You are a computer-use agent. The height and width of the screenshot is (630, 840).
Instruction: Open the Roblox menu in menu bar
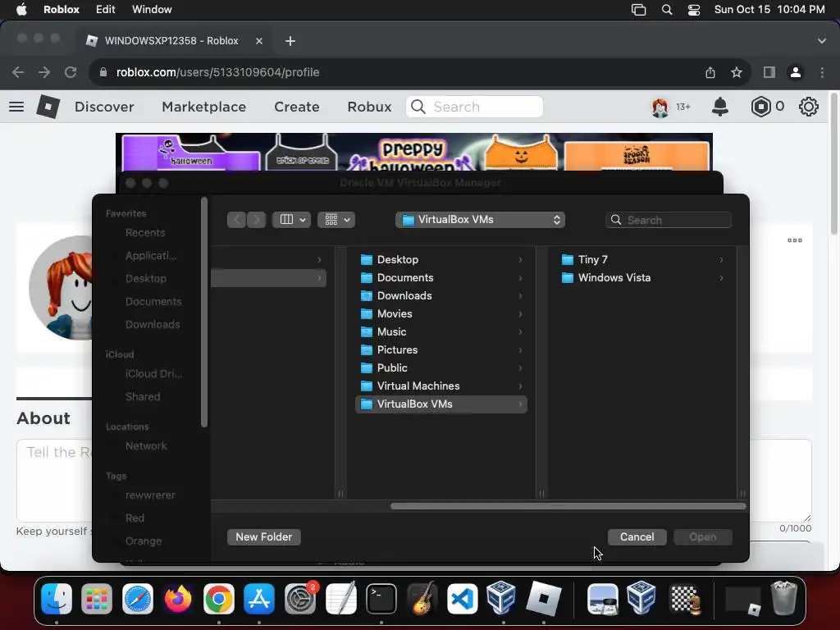click(61, 10)
